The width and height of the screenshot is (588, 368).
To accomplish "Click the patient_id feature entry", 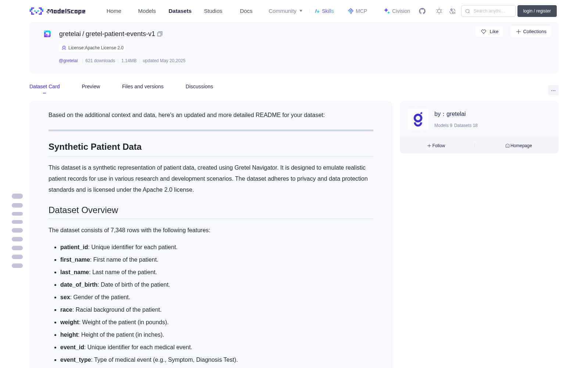I will pyautogui.click(x=119, y=247).
